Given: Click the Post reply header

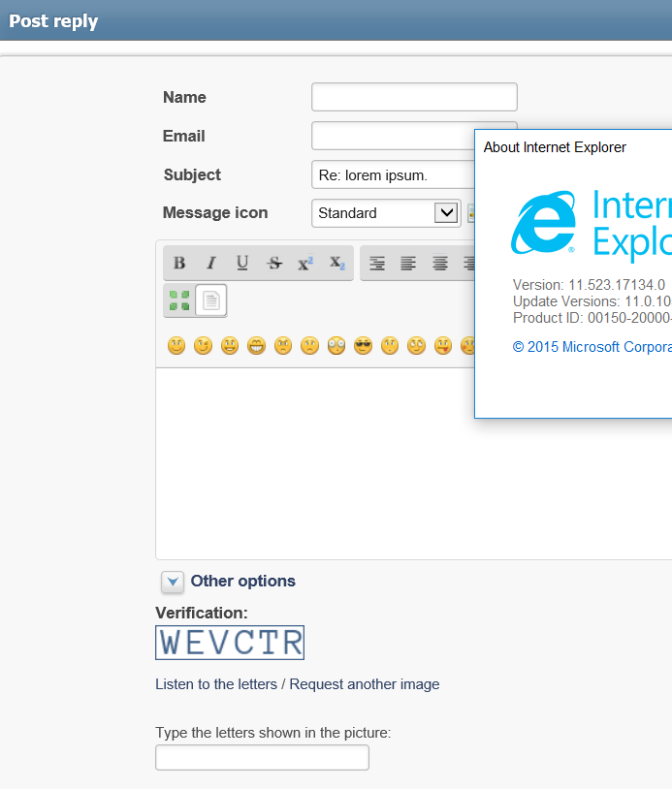Looking at the screenshot, I should (53, 21).
